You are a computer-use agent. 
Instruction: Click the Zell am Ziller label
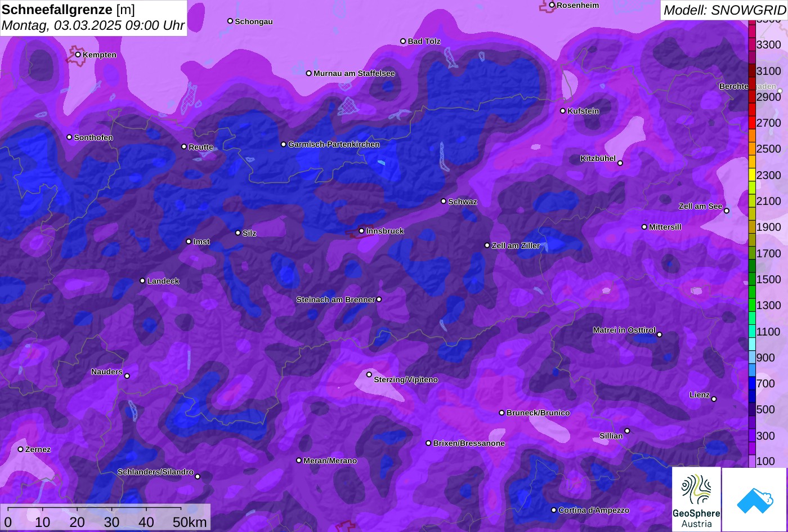(516, 245)
